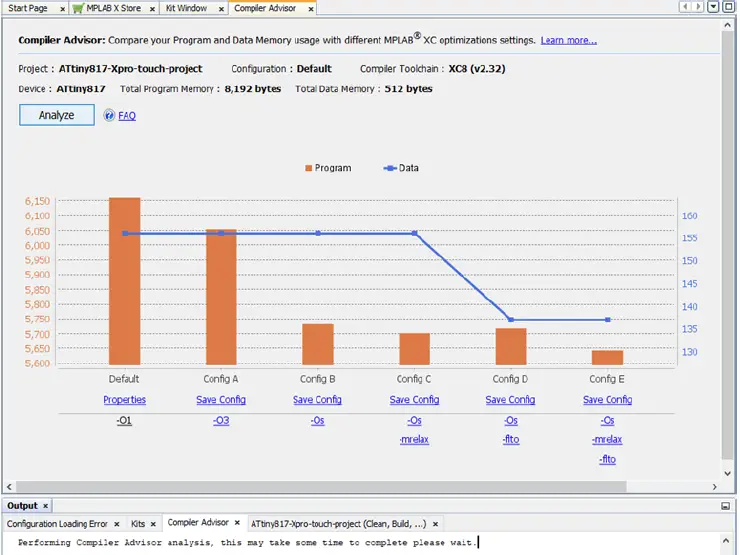The width and height of the screenshot is (740, 555).
Task: Click the '512 bytes' data memory value
Action: 408,89
